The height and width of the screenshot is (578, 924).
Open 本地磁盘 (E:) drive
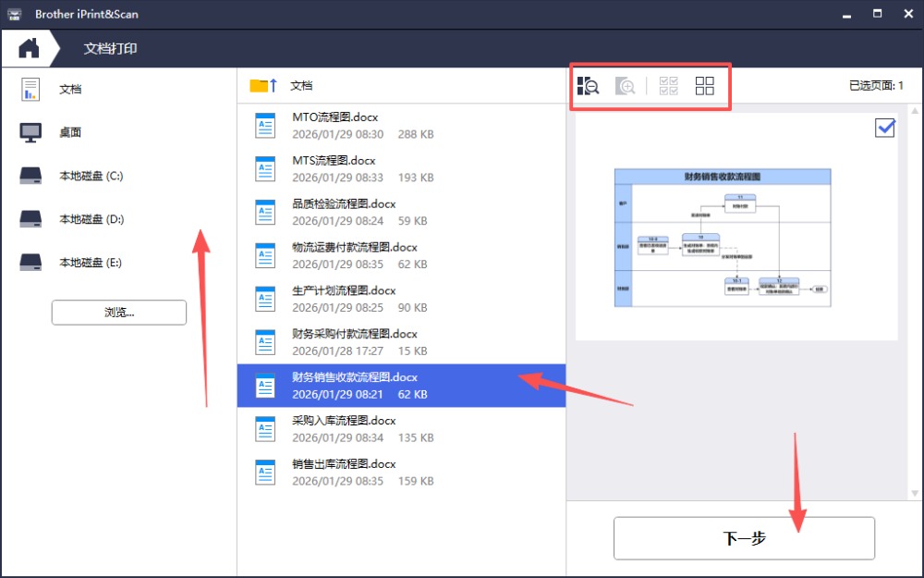pyautogui.click(x=91, y=263)
